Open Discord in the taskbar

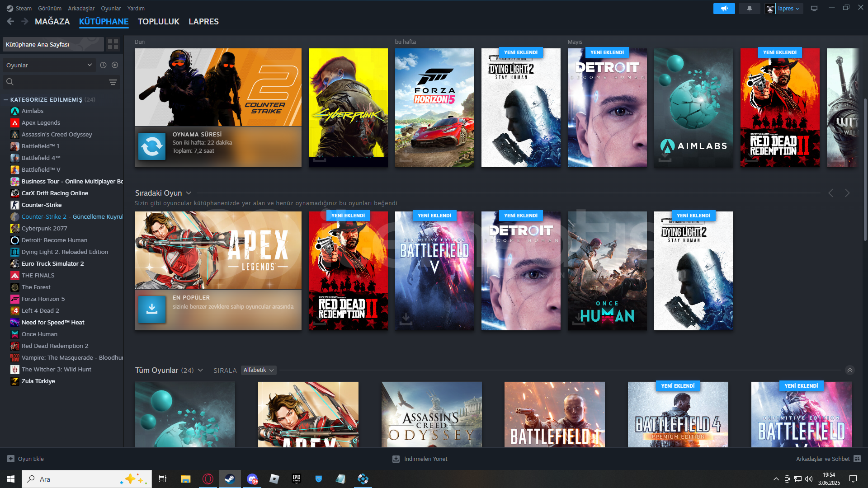(x=252, y=479)
